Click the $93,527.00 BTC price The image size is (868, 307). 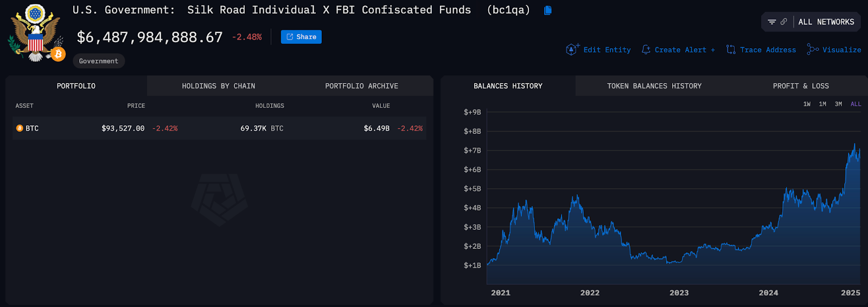pyautogui.click(x=123, y=129)
